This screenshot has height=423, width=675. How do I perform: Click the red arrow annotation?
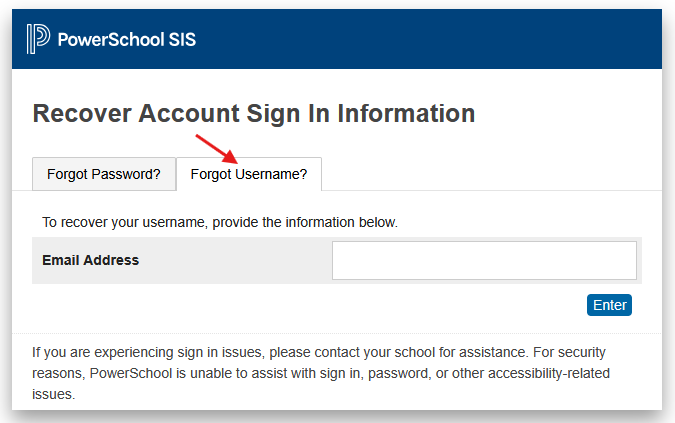coord(217,149)
